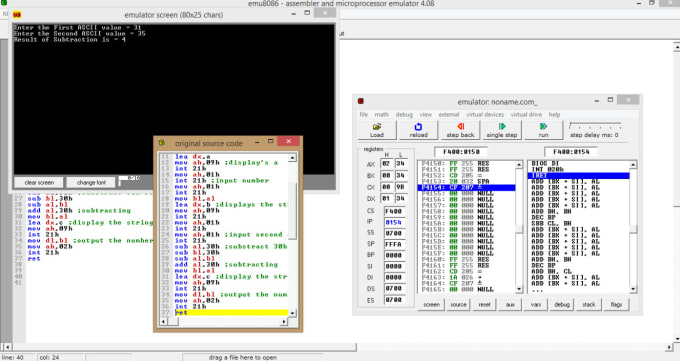The width and height of the screenshot is (680, 361).
Task: Click the debug button at emulator bottom
Action: click(x=562, y=305)
